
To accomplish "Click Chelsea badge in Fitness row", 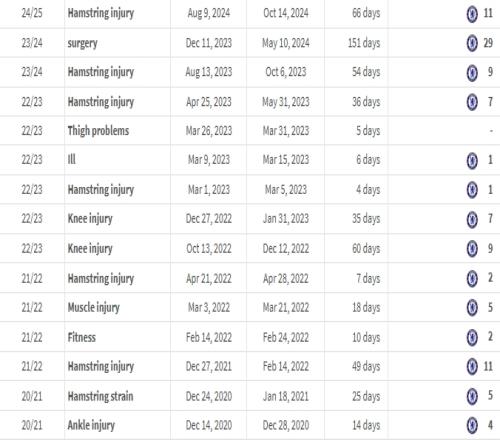I will [472, 337].
